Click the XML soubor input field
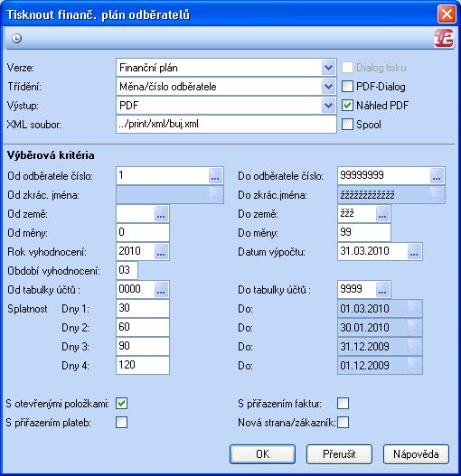This screenshot has height=476, width=461. coord(226,124)
